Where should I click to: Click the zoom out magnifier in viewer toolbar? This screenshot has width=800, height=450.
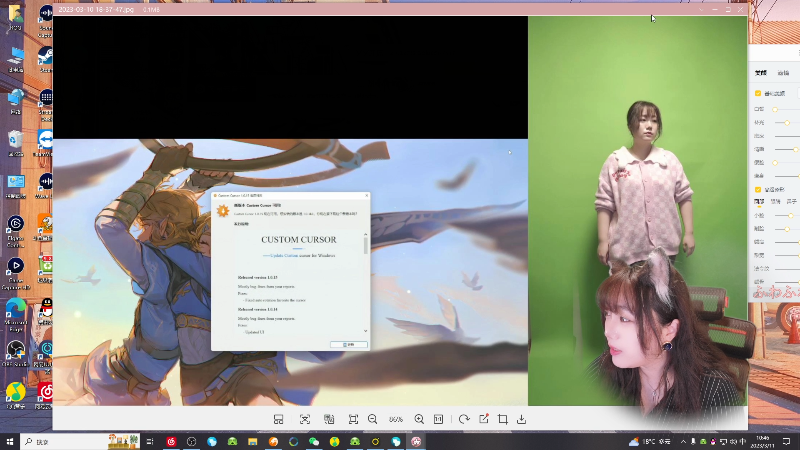[x=372, y=419]
